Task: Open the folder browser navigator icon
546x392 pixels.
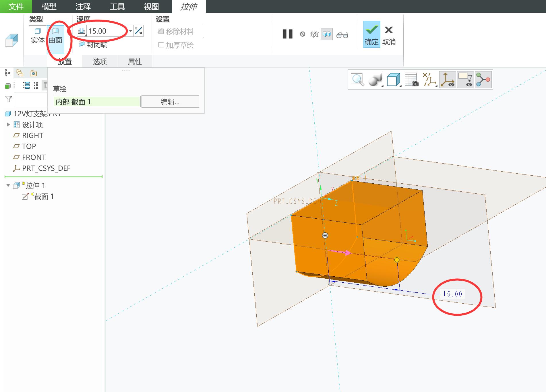Action: pyautogui.click(x=20, y=73)
